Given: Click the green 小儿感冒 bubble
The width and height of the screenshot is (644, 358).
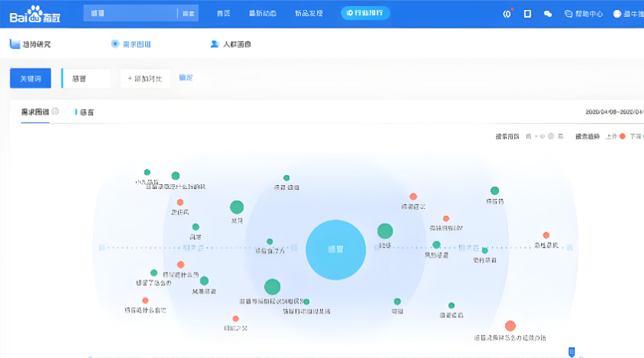Looking at the screenshot, I should [147, 172].
